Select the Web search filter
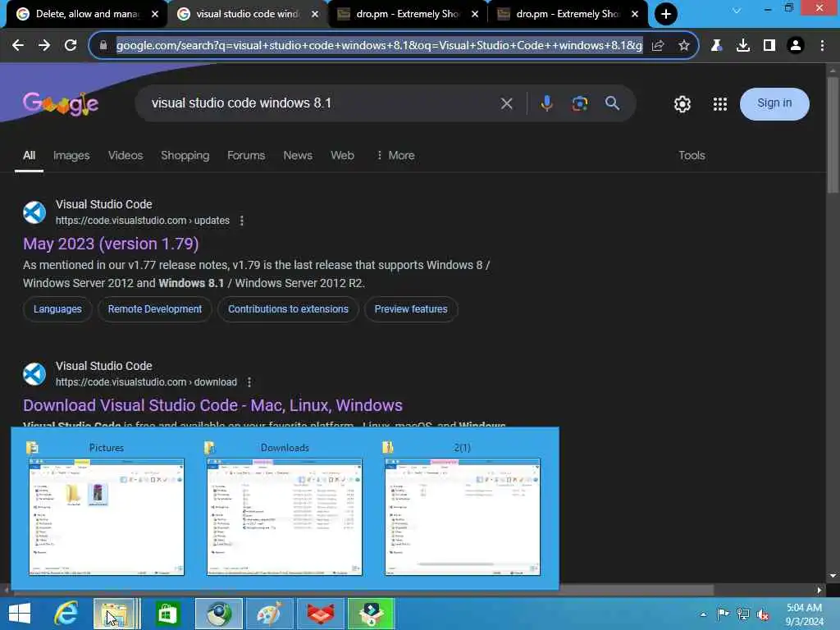This screenshot has width=840, height=630. pos(342,155)
